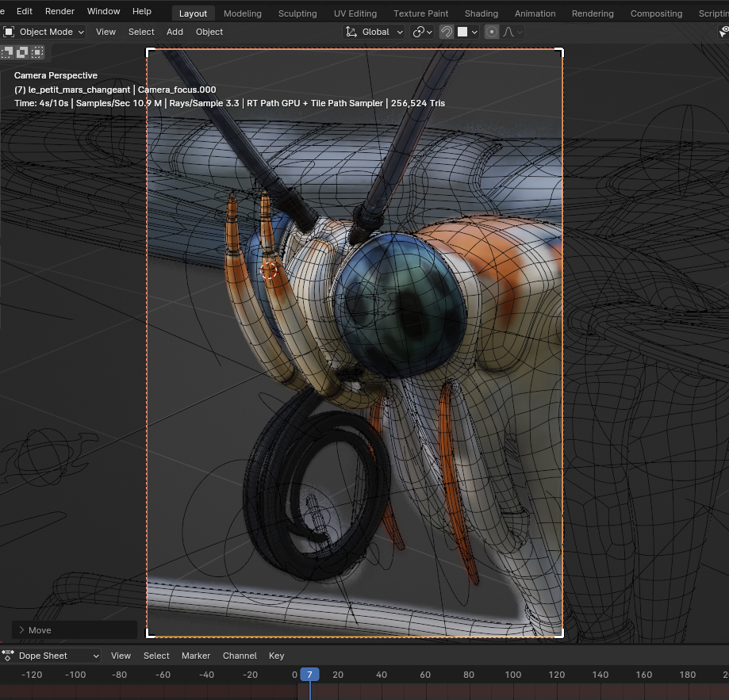
Task: Open the 3D viewport Select menu
Action: click(x=141, y=32)
